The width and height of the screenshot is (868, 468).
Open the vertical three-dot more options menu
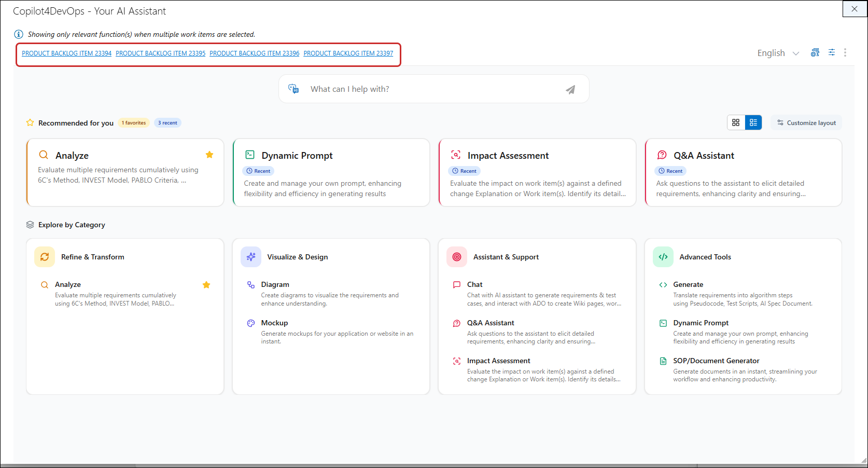click(845, 52)
